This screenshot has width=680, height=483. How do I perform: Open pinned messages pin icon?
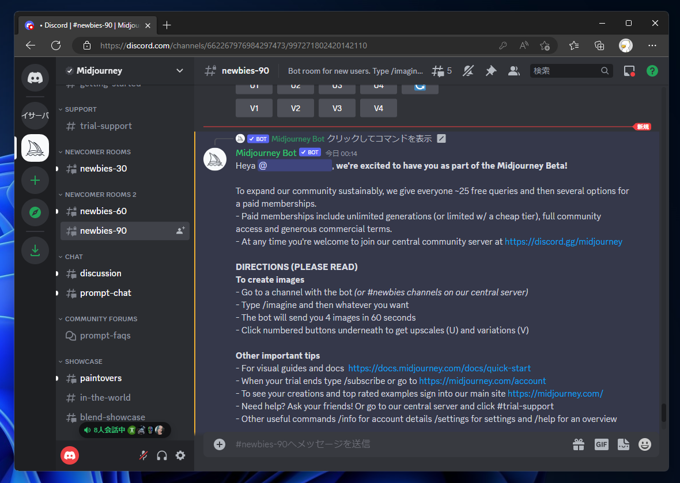pyautogui.click(x=491, y=71)
